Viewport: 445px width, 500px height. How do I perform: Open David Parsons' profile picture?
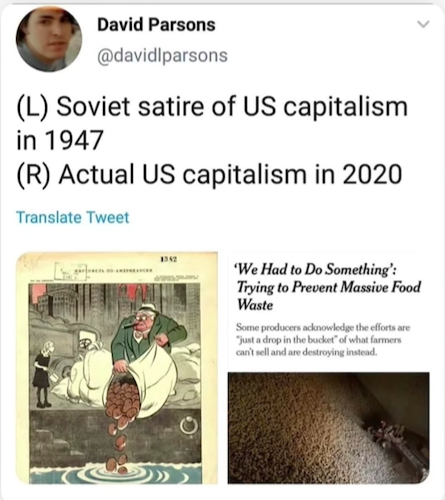point(49,38)
